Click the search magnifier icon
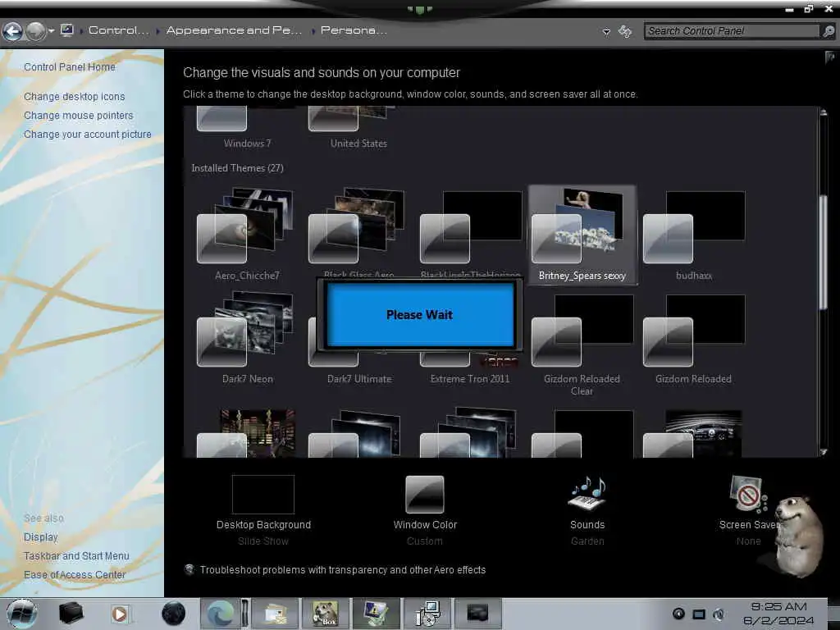The image size is (840, 630). pyautogui.click(x=829, y=31)
